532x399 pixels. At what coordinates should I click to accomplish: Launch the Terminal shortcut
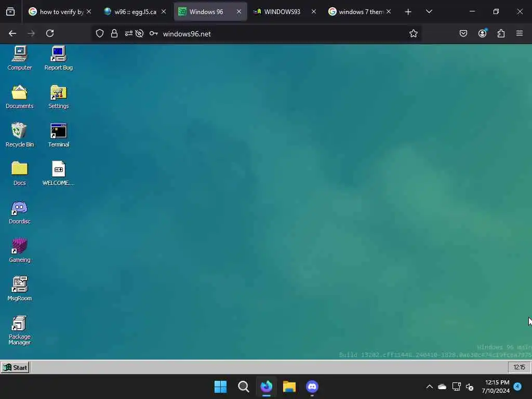pos(58,135)
